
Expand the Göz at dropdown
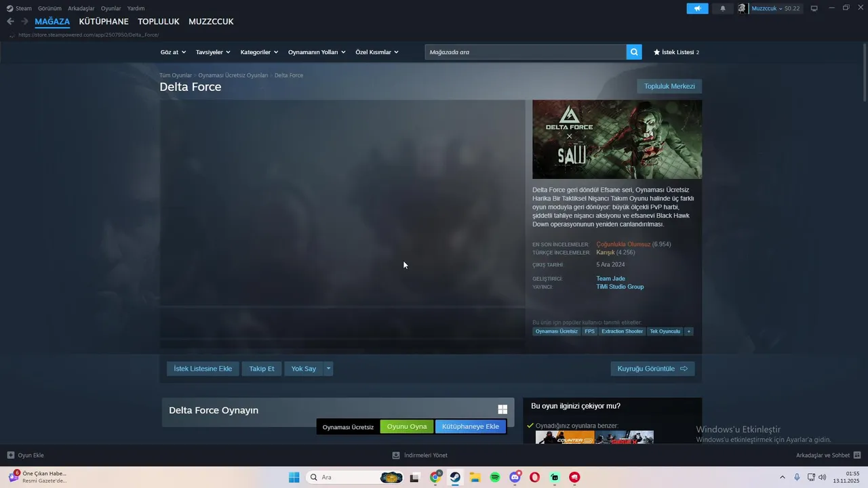(173, 52)
